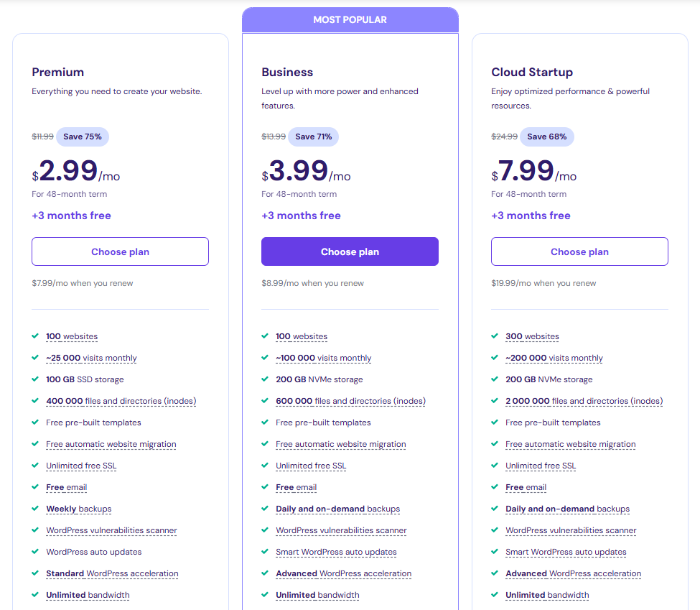The width and height of the screenshot is (700, 610).
Task: Open '~100 000 visits monthly' tooltip link
Action: (324, 358)
